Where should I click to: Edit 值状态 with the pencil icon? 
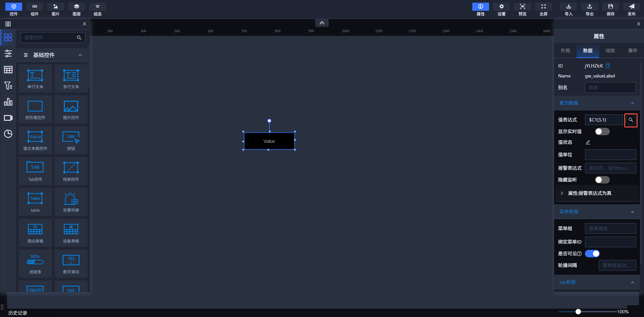click(x=588, y=142)
